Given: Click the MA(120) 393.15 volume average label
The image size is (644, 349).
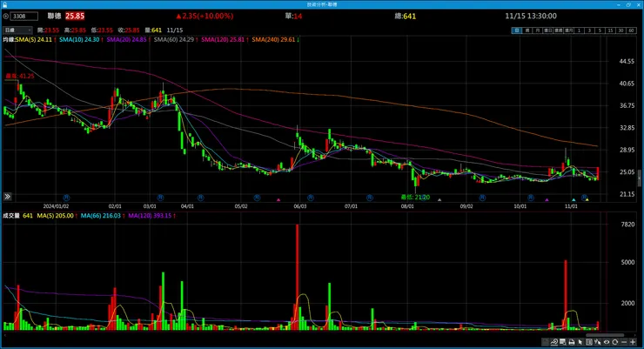Looking at the screenshot, I should coord(150,216).
